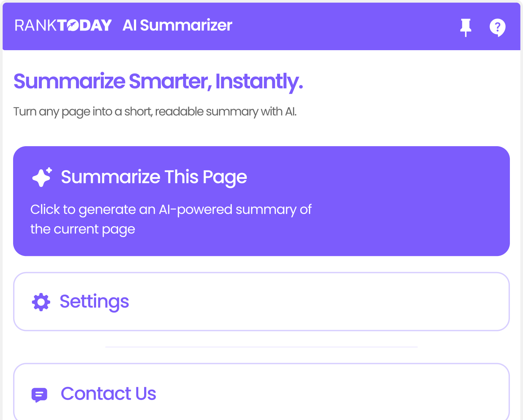Click the "Turn any page" subtitle text

click(155, 112)
